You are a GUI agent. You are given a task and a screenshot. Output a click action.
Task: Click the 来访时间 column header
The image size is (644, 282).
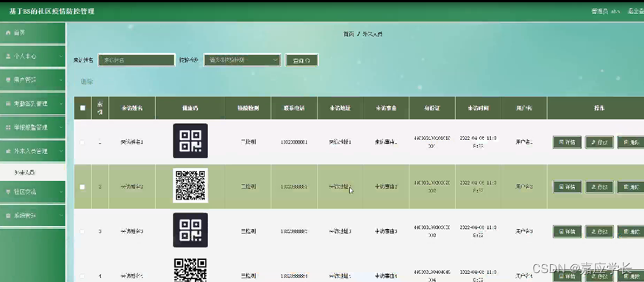[x=478, y=108]
